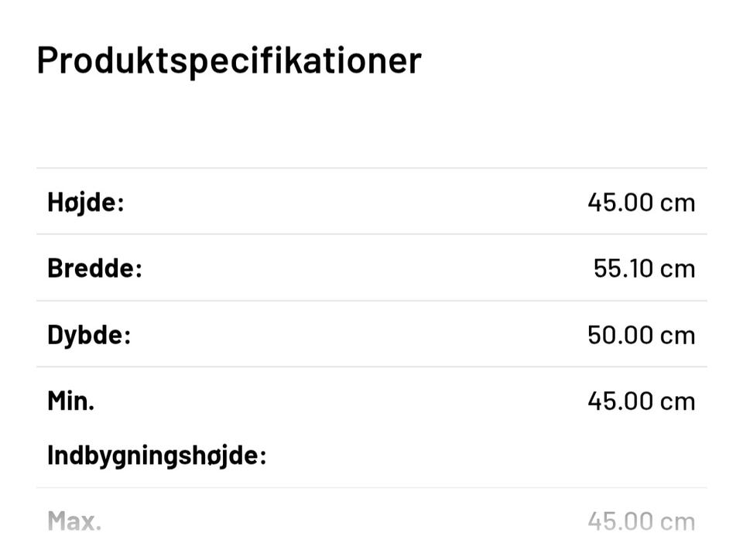Select the faded 'cm' in Max. row
The height and width of the screenshot is (560, 743).
pyautogui.click(x=678, y=521)
